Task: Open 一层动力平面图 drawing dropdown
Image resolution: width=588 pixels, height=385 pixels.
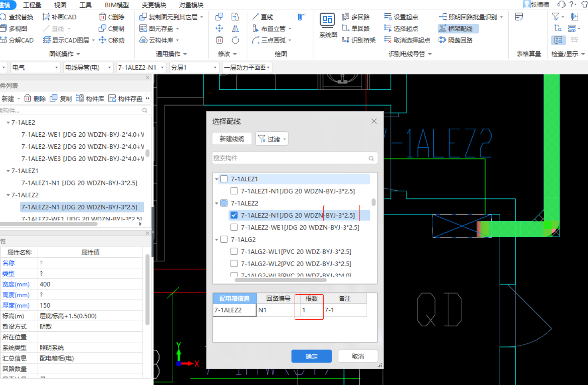Action: pyautogui.click(x=247, y=67)
